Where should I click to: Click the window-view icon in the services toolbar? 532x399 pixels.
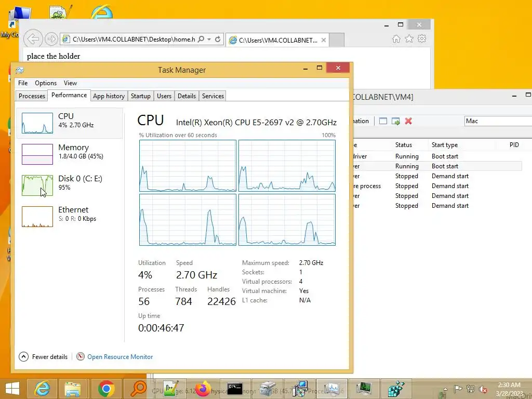point(383,121)
